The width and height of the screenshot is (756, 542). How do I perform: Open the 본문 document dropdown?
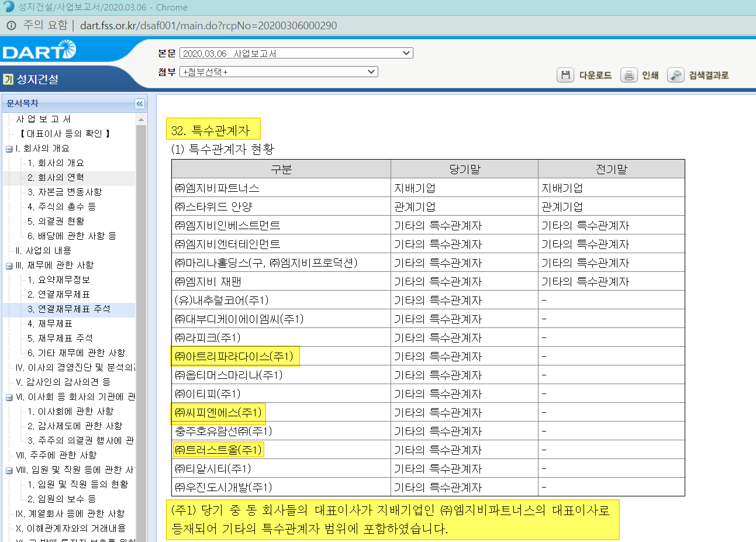(x=296, y=53)
